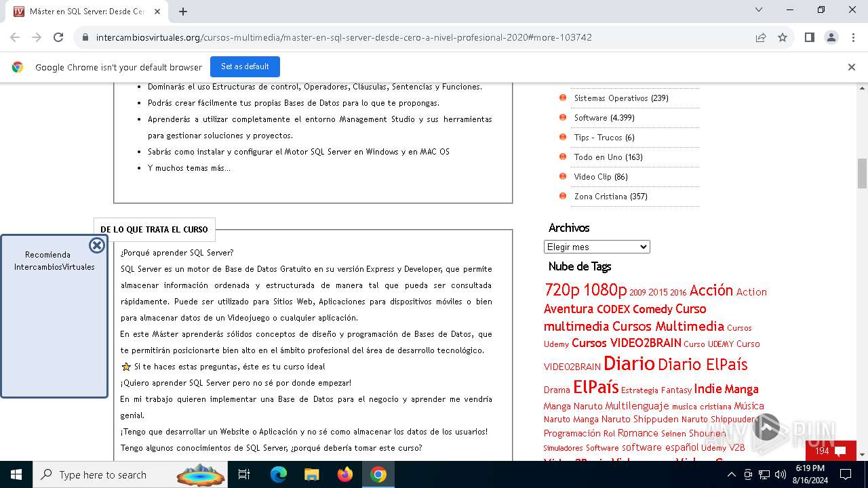This screenshot has height=488, width=868.
Task: Click the Drama tag
Action: [557, 390]
